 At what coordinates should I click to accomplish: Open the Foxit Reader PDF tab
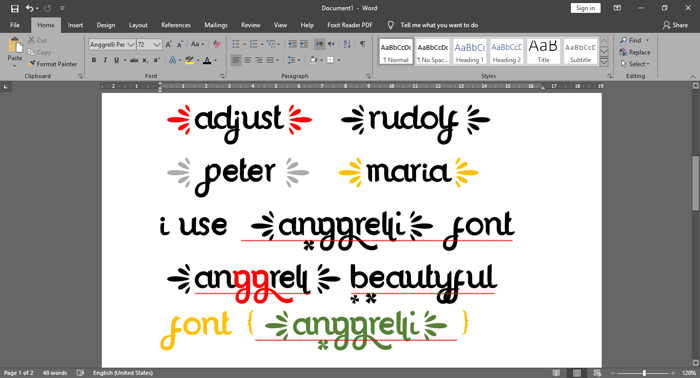350,25
